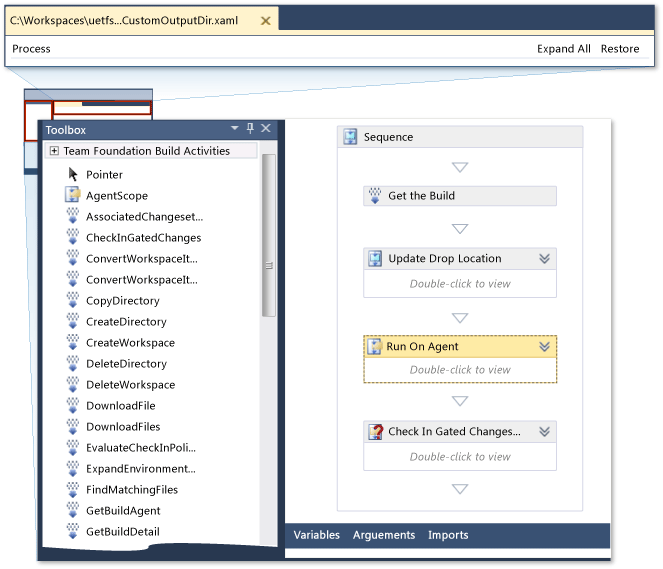Select the CreateDirectory activity icon
Image resolution: width=663 pixels, height=569 pixels.
point(73,321)
